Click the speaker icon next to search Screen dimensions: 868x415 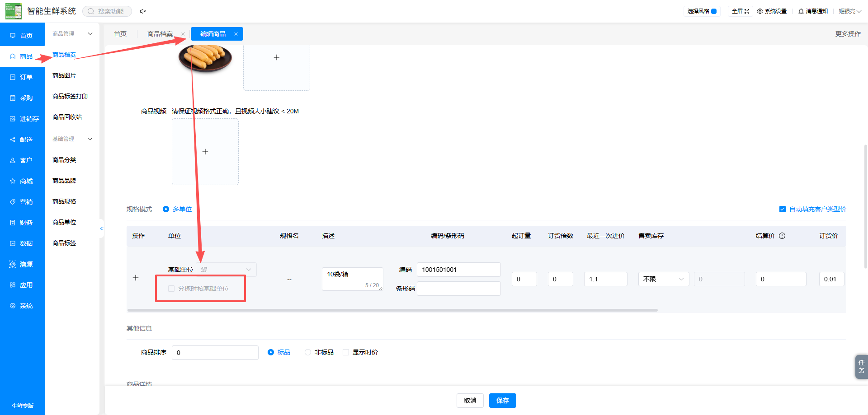pyautogui.click(x=143, y=11)
